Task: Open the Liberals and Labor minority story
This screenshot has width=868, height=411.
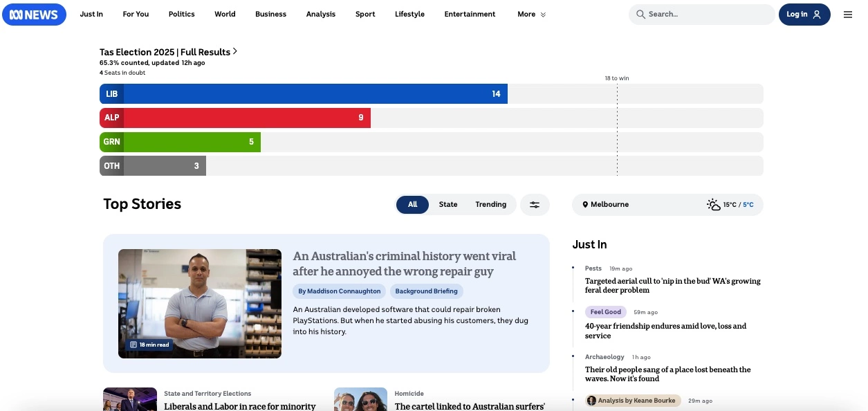Action: (240, 406)
